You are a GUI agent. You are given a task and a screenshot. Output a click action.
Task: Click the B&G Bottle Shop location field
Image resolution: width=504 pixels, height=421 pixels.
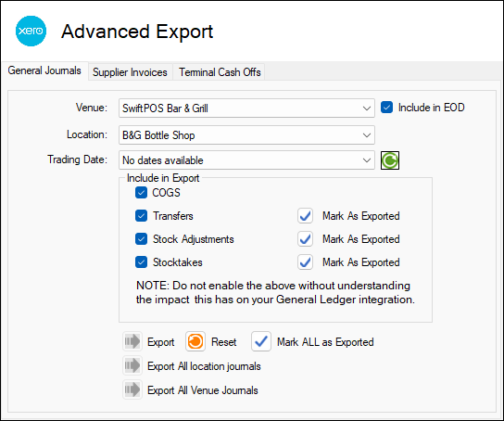pos(246,135)
